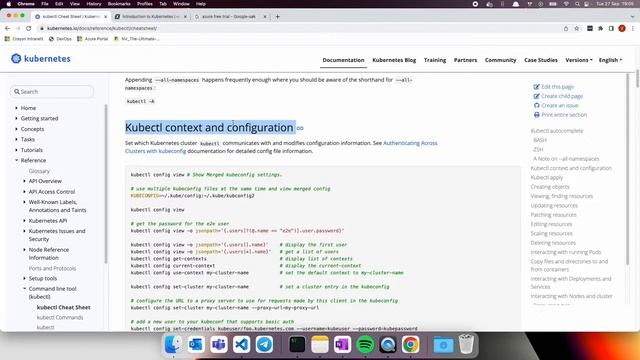
Task: Open the Azure Portal bookmark
Action: 93,39
